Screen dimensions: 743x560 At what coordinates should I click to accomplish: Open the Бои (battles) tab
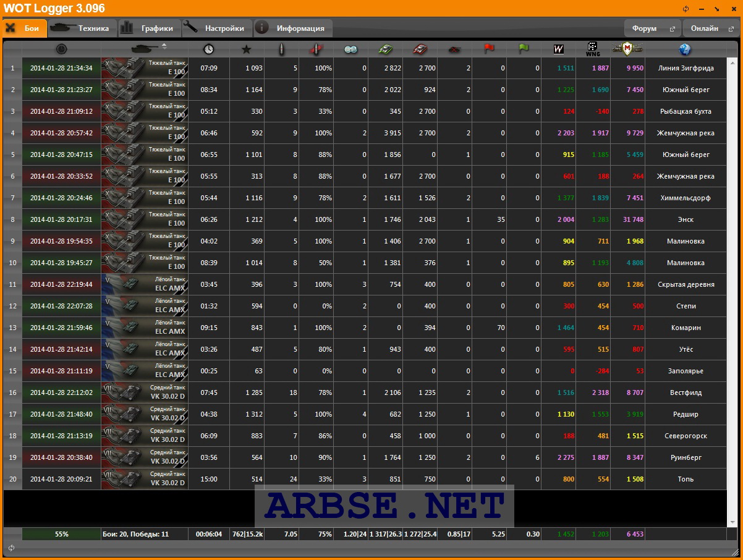coord(24,28)
